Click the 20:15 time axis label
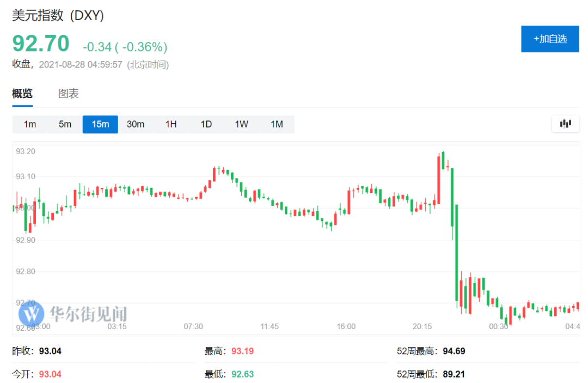This screenshot has height=383, width=588. (422, 326)
